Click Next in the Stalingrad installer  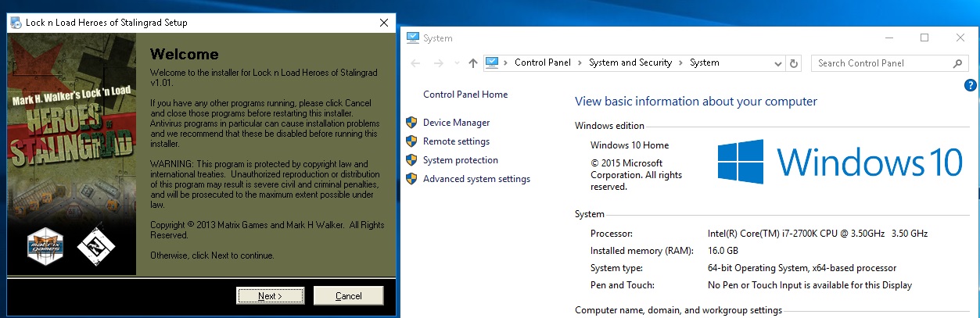(271, 296)
